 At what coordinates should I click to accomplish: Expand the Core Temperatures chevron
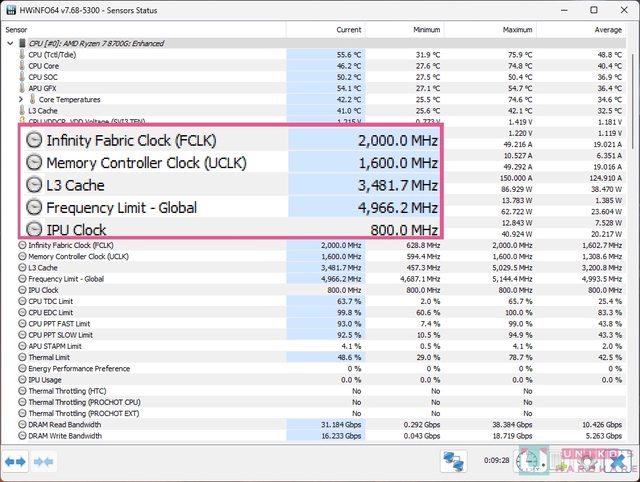(x=21, y=100)
